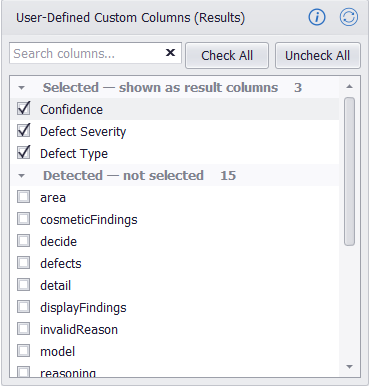
Task: Check the detail column checkbox
Action: pyautogui.click(x=24, y=285)
